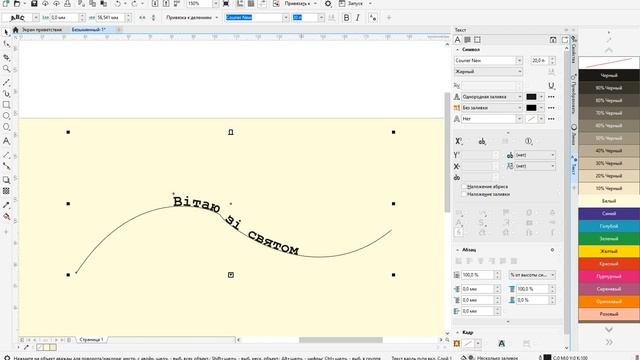Select the Страница 1 page tab
The image size is (640, 360).
[x=91, y=340]
